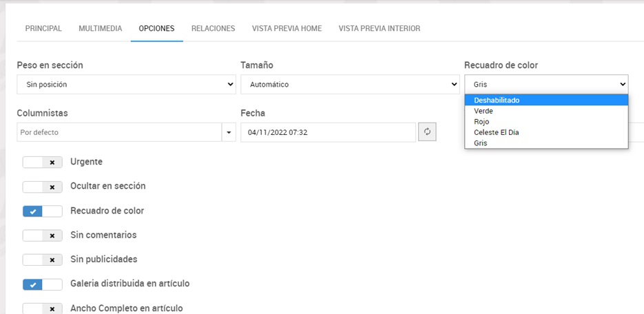Expand the Tamaño dropdown

point(349,85)
